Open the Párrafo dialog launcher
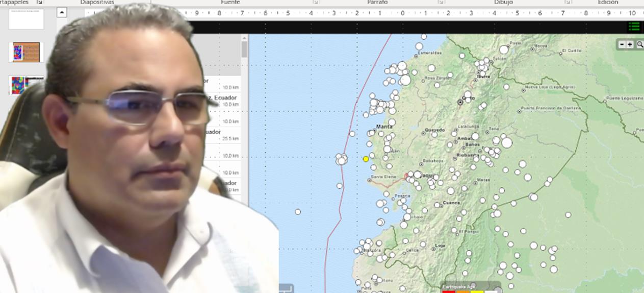This screenshot has width=644, height=293. [440, 3]
